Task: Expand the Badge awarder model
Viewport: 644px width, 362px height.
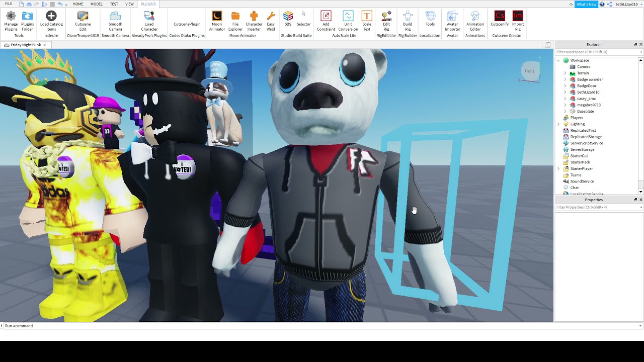Action: (565, 79)
